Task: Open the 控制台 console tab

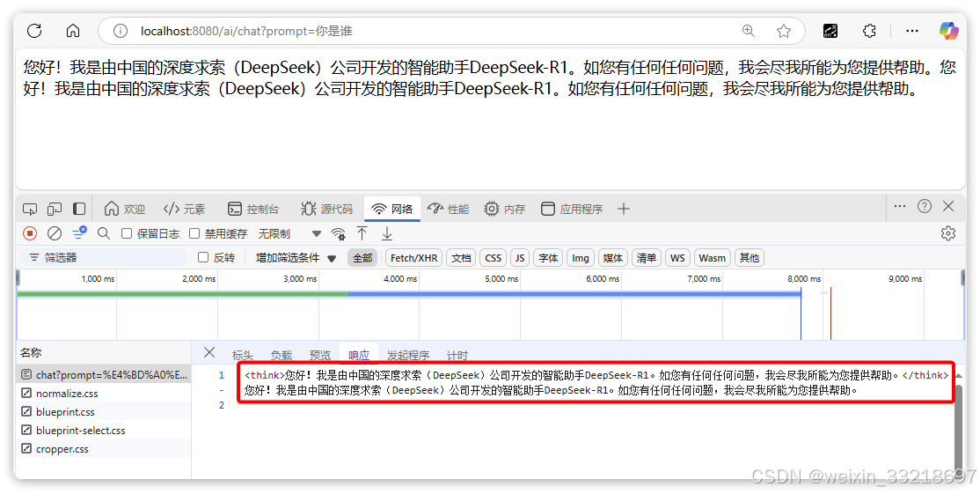Action: click(253, 209)
